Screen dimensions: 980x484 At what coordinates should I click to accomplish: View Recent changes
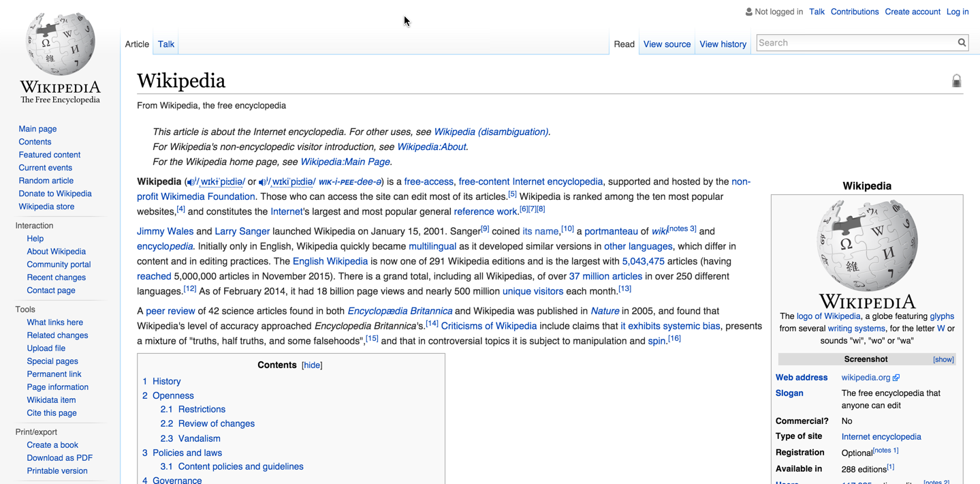tap(56, 277)
